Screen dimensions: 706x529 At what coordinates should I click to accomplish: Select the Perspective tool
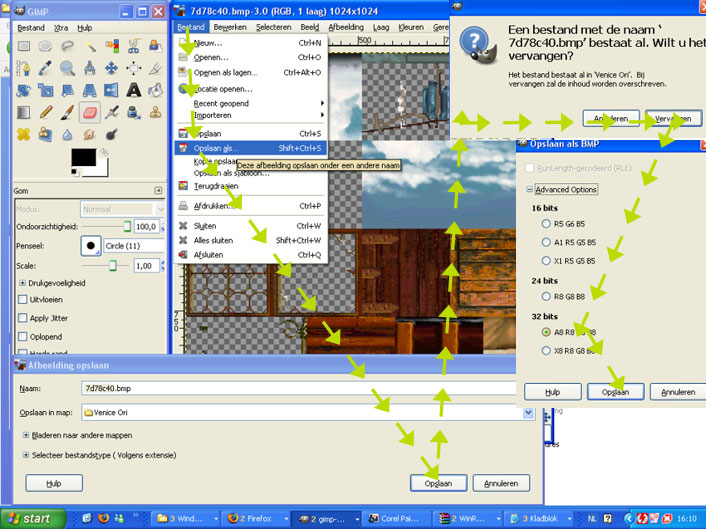click(90, 90)
